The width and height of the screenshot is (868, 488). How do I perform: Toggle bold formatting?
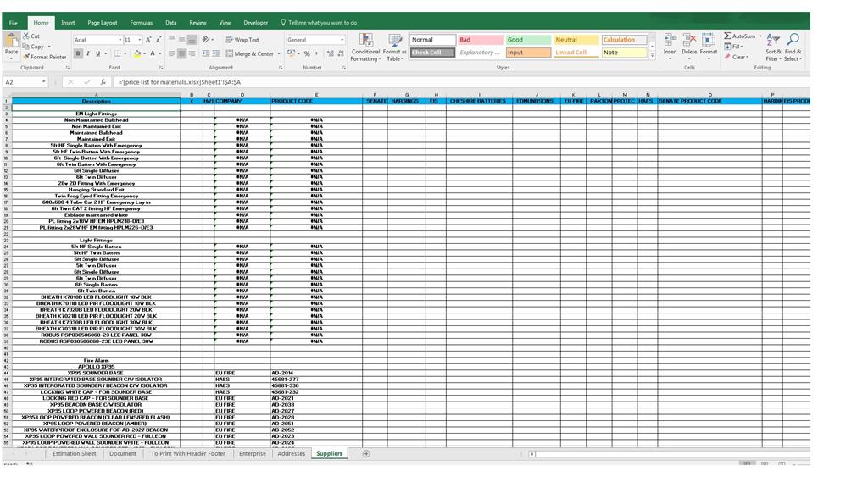point(78,53)
